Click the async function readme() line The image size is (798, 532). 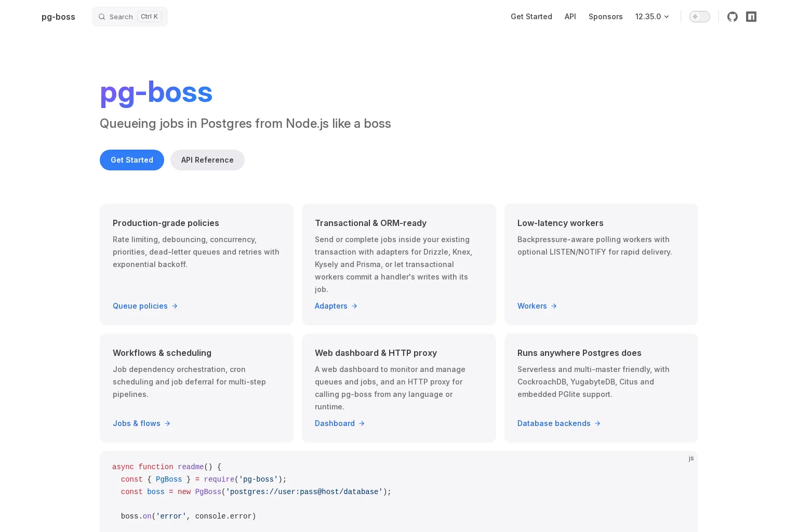coord(167,467)
